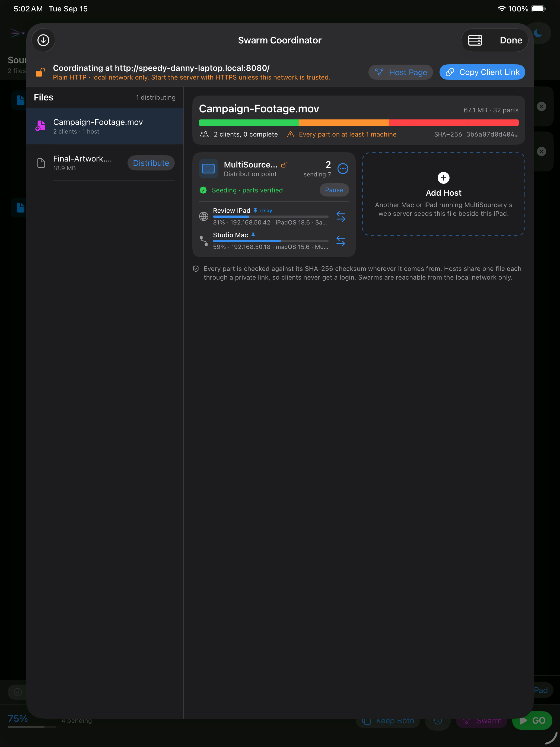The width and height of the screenshot is (560, 747).
Task: Click Copy Client Link
Action: (x=482, y=72)
